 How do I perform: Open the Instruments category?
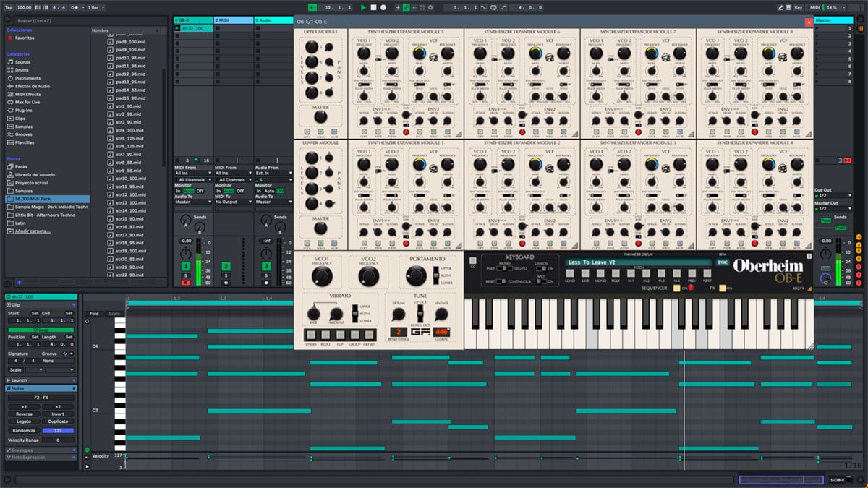point(27,78)
